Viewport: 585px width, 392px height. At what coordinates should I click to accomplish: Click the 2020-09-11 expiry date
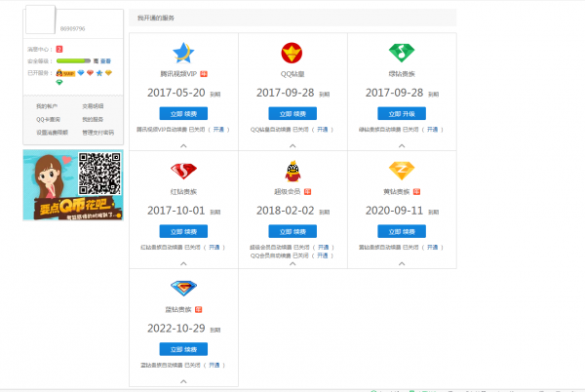394,211
